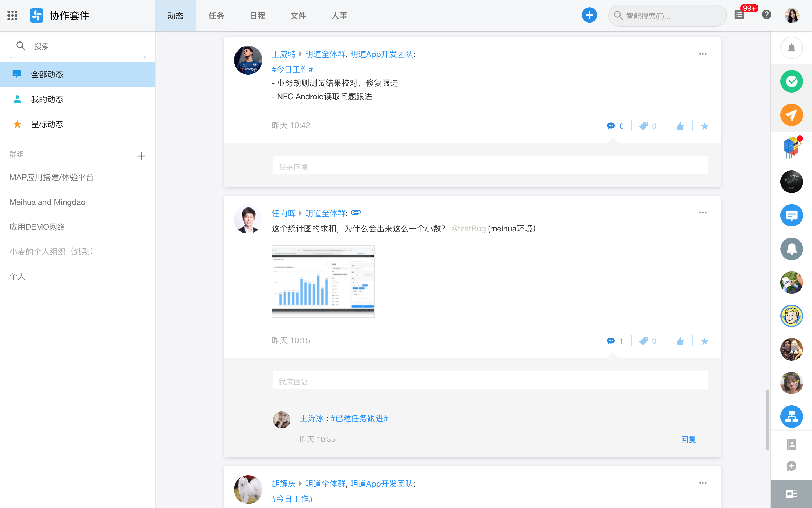Select 全部动态 in sidebar
Viewport: 812px width, 508px height.
[78, 74]
